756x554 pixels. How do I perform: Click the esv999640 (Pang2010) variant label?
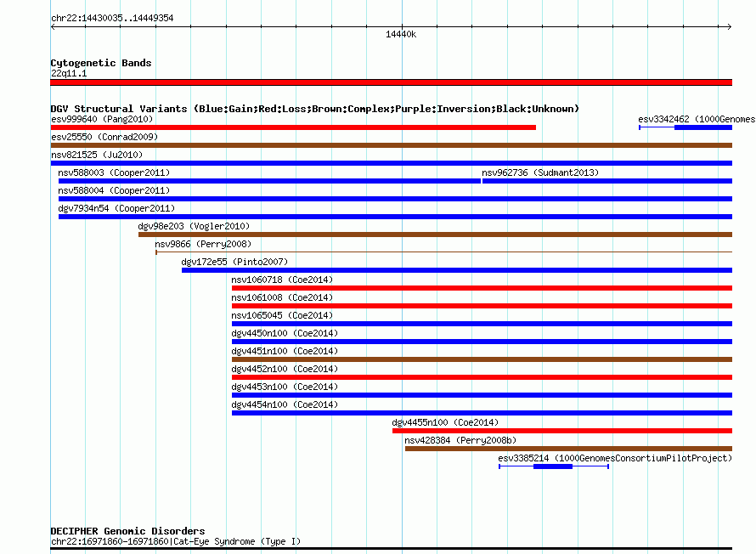pos(102,119)
